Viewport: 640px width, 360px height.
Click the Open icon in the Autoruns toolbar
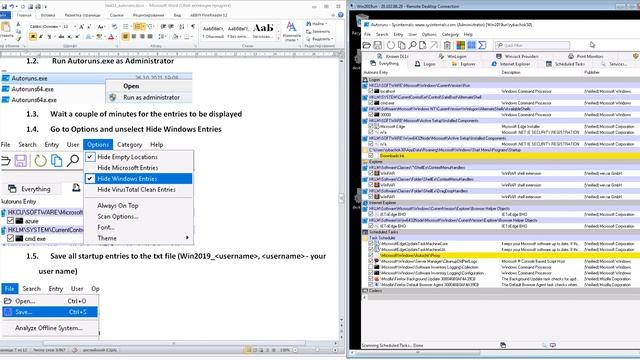367,45
